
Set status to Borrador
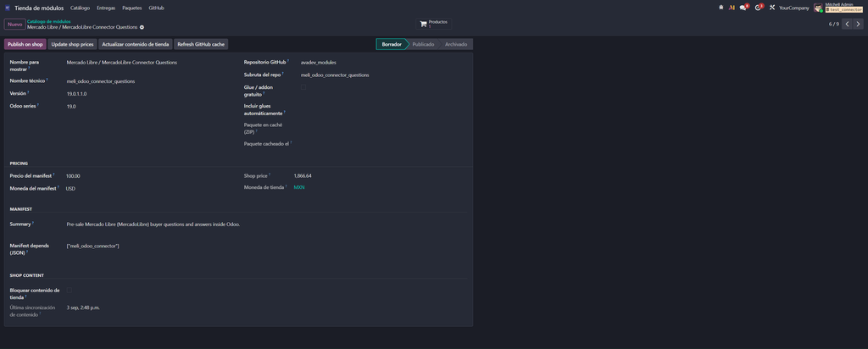coord(392,44)
